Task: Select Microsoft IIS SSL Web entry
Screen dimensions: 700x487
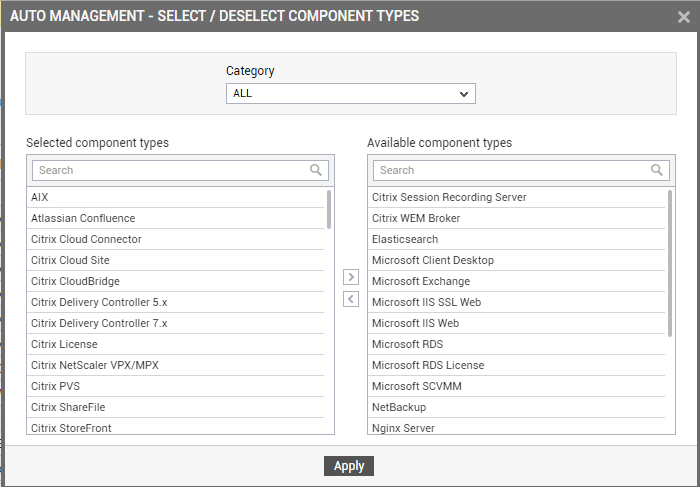Action: point(518,302)
